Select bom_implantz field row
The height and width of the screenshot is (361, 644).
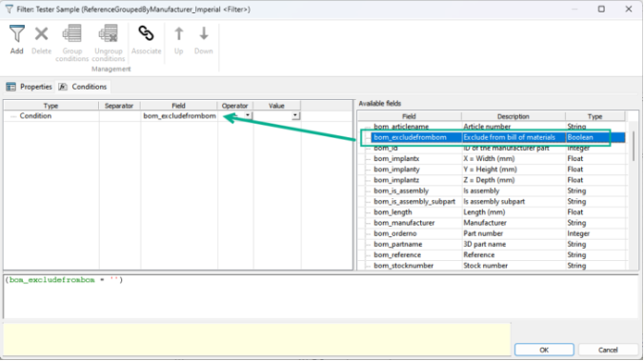coord(493,180)
